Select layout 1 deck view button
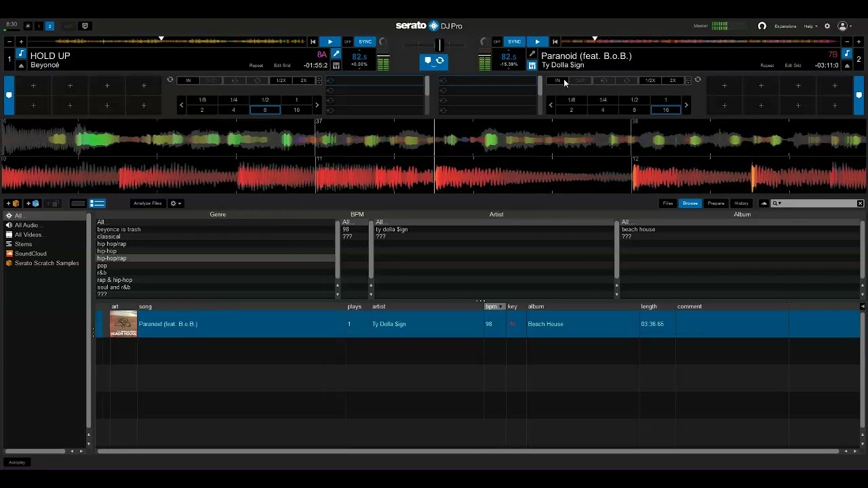The height and width of the screenshot is (488, 868). coord(39,26)
